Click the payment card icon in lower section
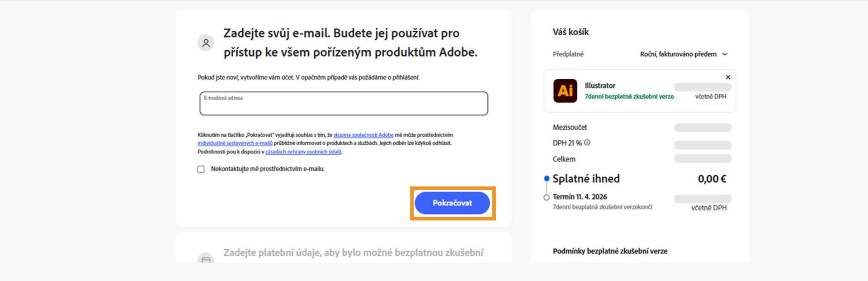The height and width of the screenshot is (281, 868). point(207,261)
